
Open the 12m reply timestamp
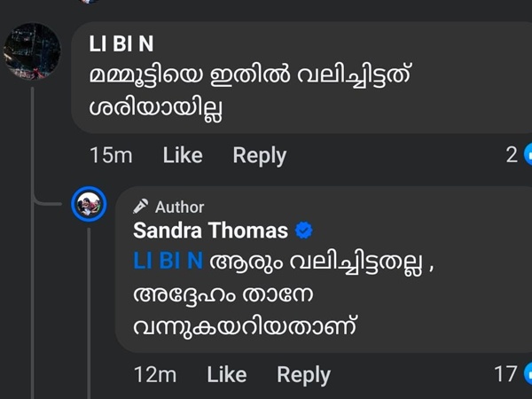155,374
